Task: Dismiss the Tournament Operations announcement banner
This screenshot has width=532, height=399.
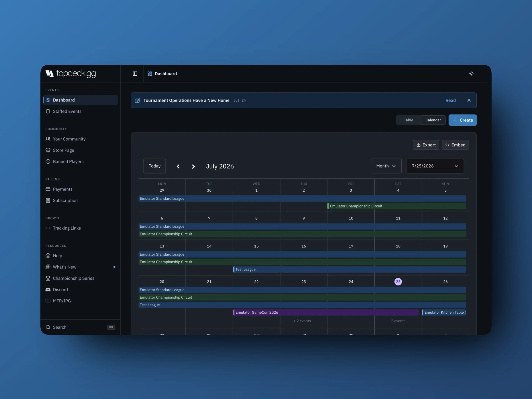Action: click(x=469, y=100)
